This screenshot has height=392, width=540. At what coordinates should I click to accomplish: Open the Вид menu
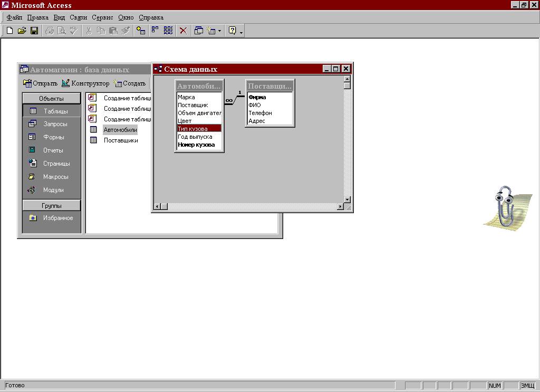59,17
